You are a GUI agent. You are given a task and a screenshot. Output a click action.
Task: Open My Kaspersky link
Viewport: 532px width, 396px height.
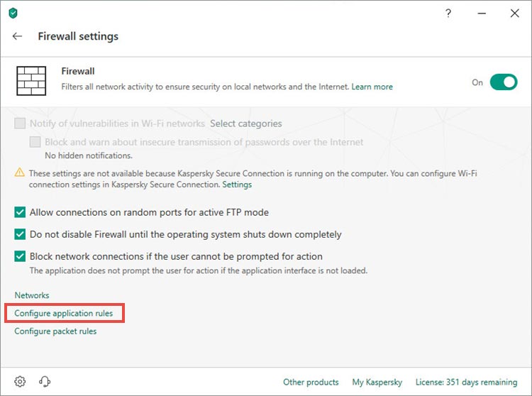coord(377,382)
